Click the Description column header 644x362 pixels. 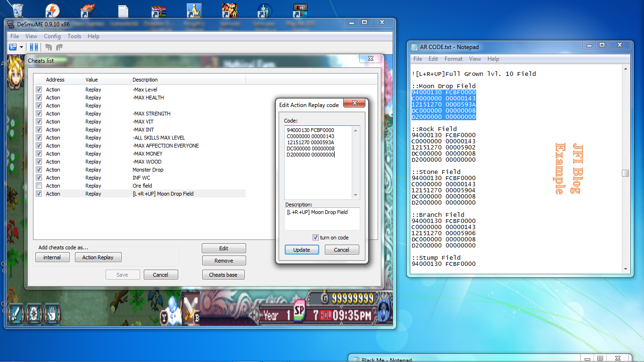(188, 80)
